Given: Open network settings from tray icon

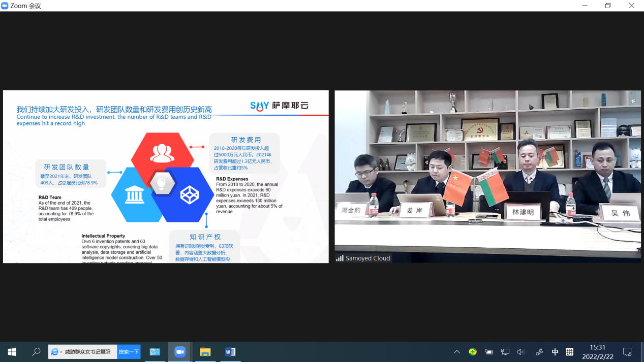Looking at the screenshot, I should [505, 352].
